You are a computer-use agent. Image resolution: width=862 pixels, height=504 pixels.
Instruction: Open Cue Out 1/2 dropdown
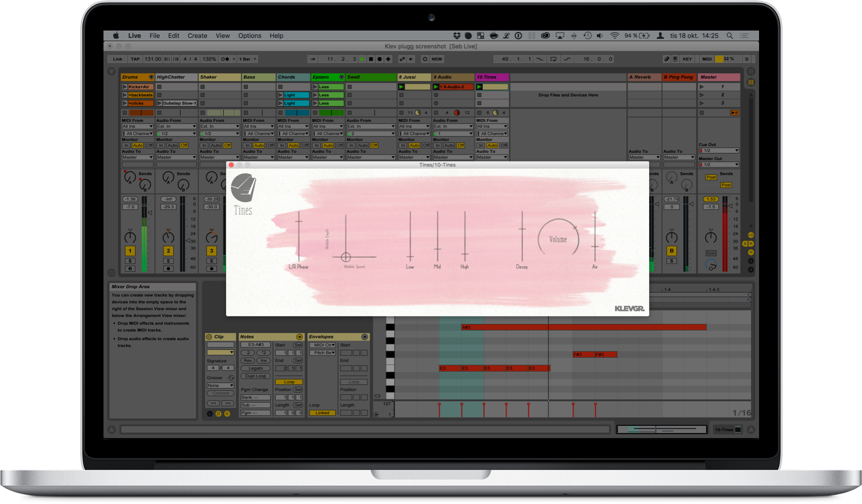point(719,151)
